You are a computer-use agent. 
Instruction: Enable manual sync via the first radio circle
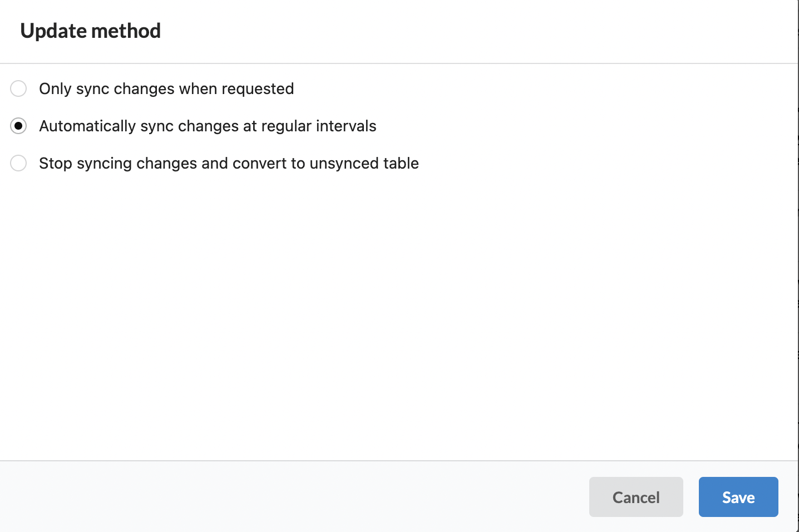(x=18, y=88)
